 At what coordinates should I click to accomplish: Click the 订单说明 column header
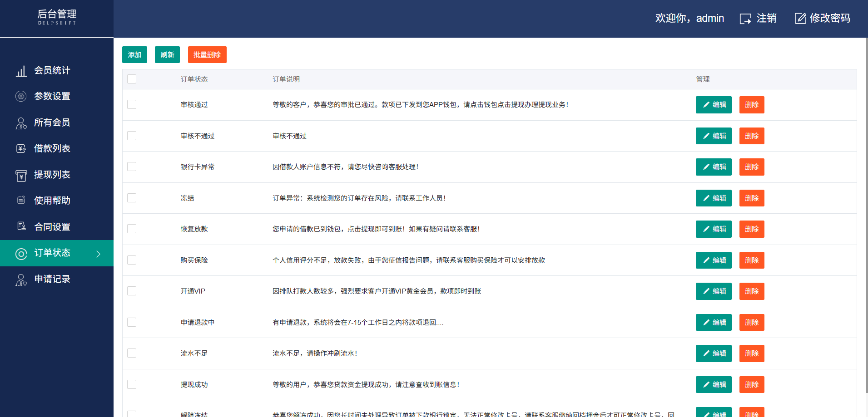pyautogui.click(x=286, y=79)
